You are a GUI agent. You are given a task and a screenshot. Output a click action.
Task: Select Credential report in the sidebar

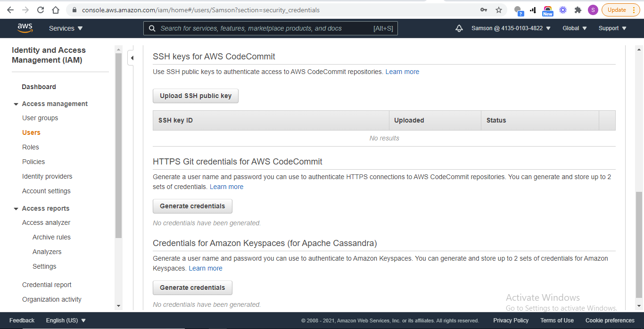[47, 284]
